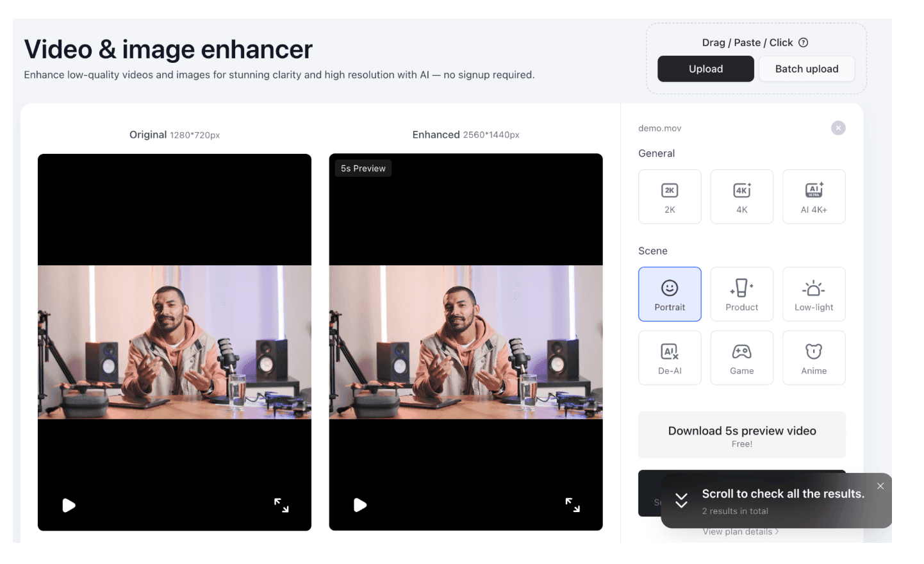Select the 2K resolution option
Screen dimensions: 924x564
(x=670, y=197)
